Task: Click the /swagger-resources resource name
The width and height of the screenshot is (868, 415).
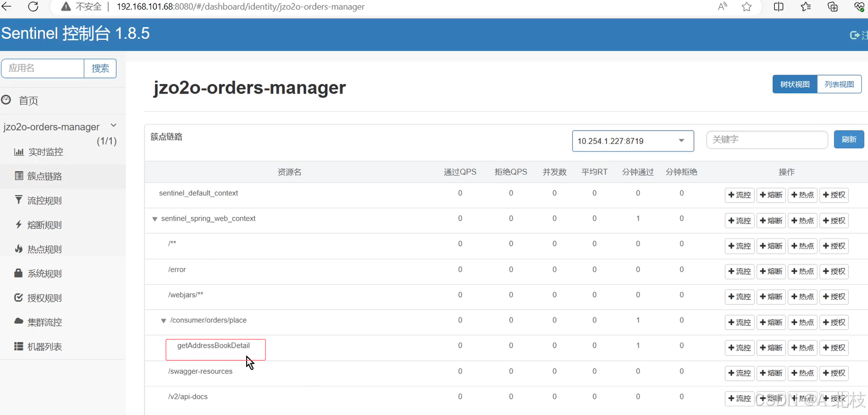Action: tap(200, 371)
